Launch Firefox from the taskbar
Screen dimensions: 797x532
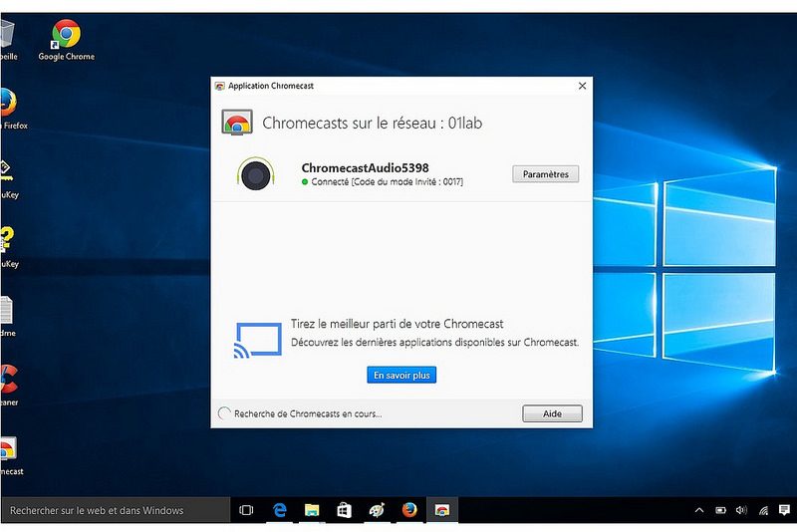409,510
